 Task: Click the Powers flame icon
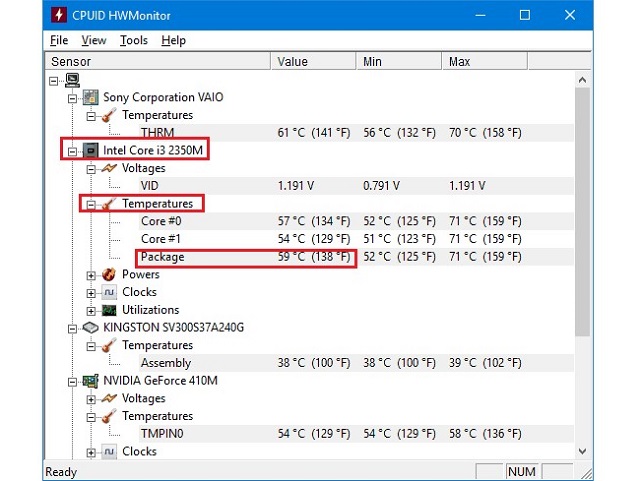coord(109,274)
